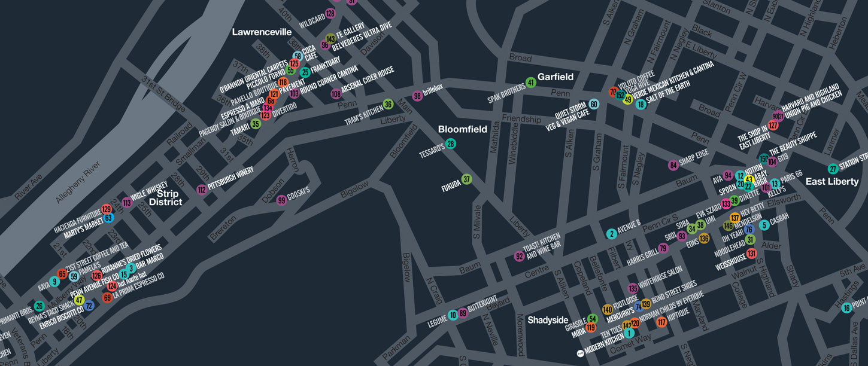Select Wigle Whiskey marker 113
The image size is (868, 366).
pyautogui.click(x=126, y=203)
